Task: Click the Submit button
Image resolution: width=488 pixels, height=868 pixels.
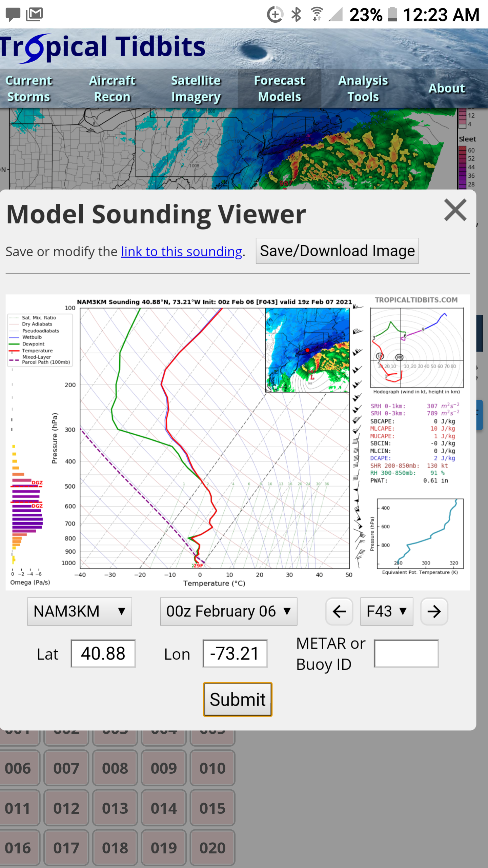Action: [x=238, y=699]
